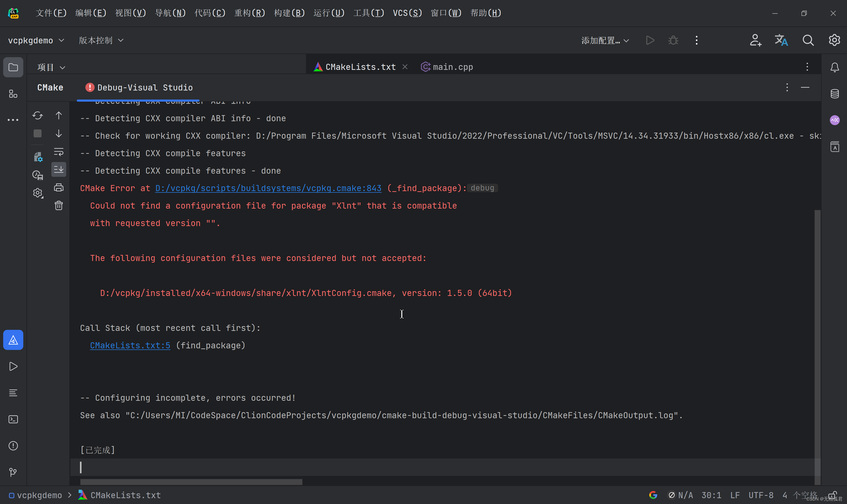Image resolution: width=847 pixels, height=504 pixels.
Task: Open the CMake tool window from left sidebar
Action: [x=13, y=340]
